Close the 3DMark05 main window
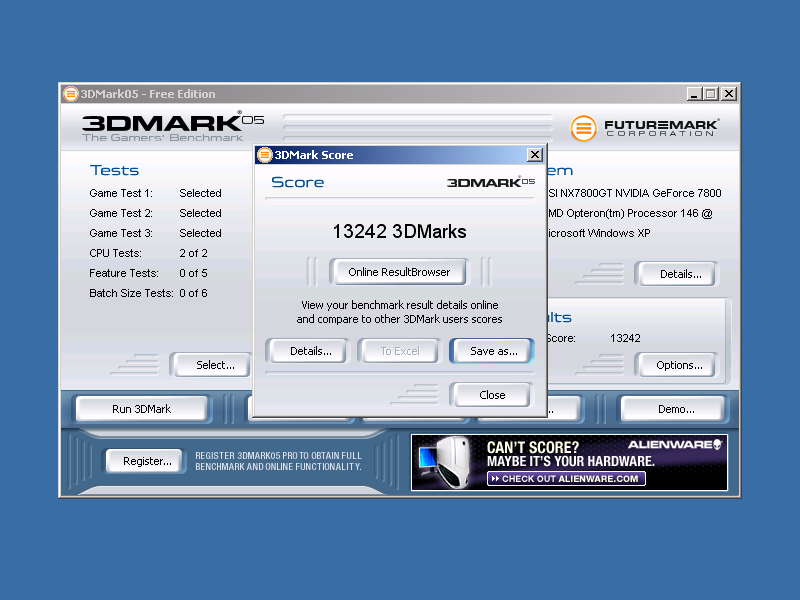Screen dimensions: 800x600 (729, 94)
